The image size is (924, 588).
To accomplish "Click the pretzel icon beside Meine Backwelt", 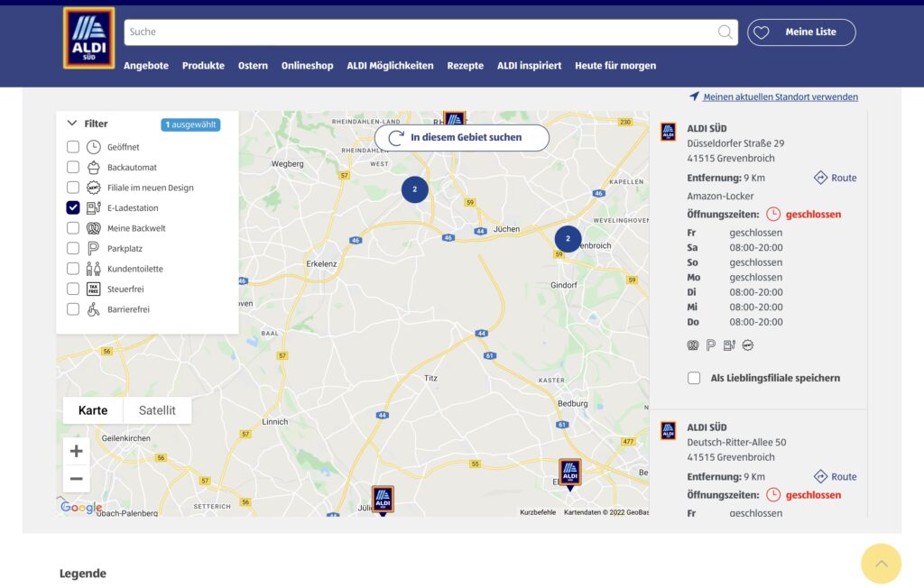I will (93, 228).
